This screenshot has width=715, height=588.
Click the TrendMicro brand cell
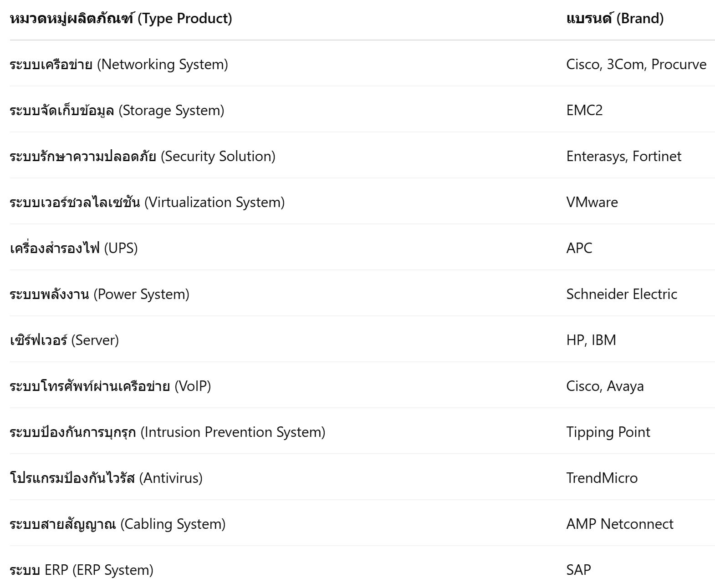point(602,478)
